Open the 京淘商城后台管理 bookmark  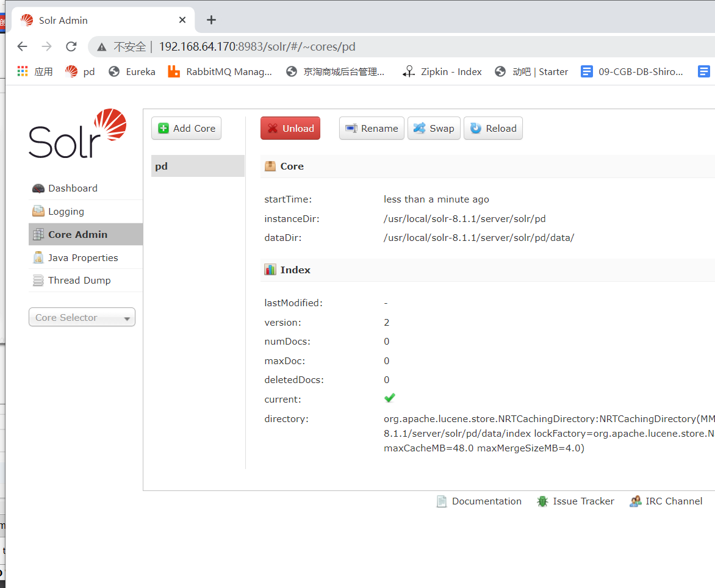tap(335, 71)
